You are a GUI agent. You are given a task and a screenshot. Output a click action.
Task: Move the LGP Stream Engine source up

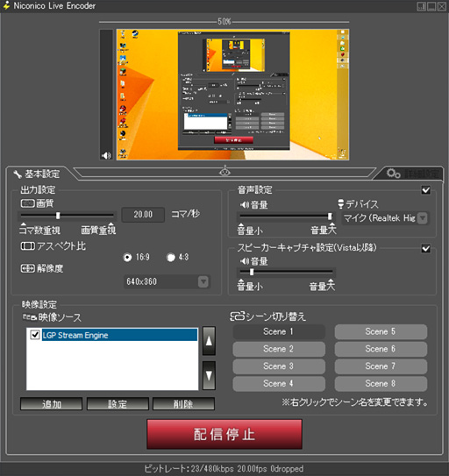pos(209,341)
